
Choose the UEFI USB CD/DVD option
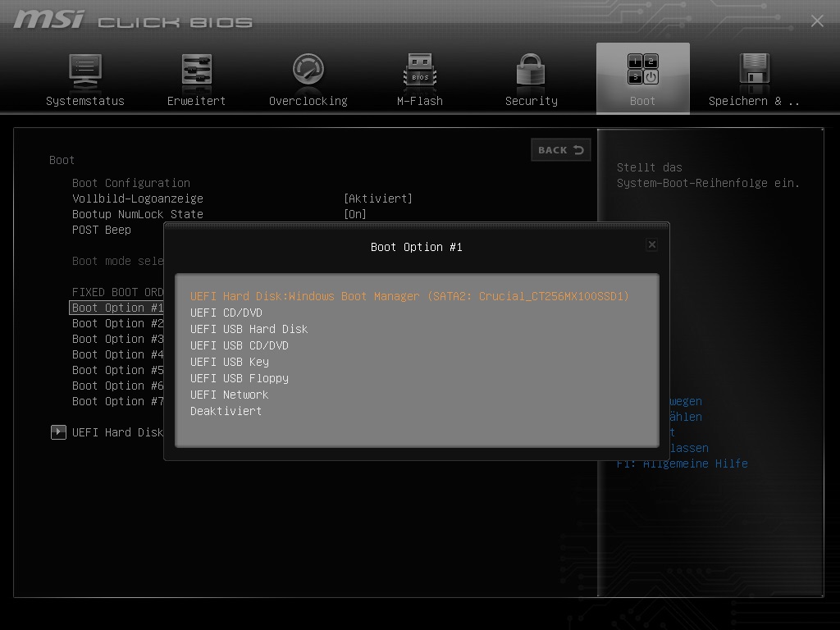point(240,345)
